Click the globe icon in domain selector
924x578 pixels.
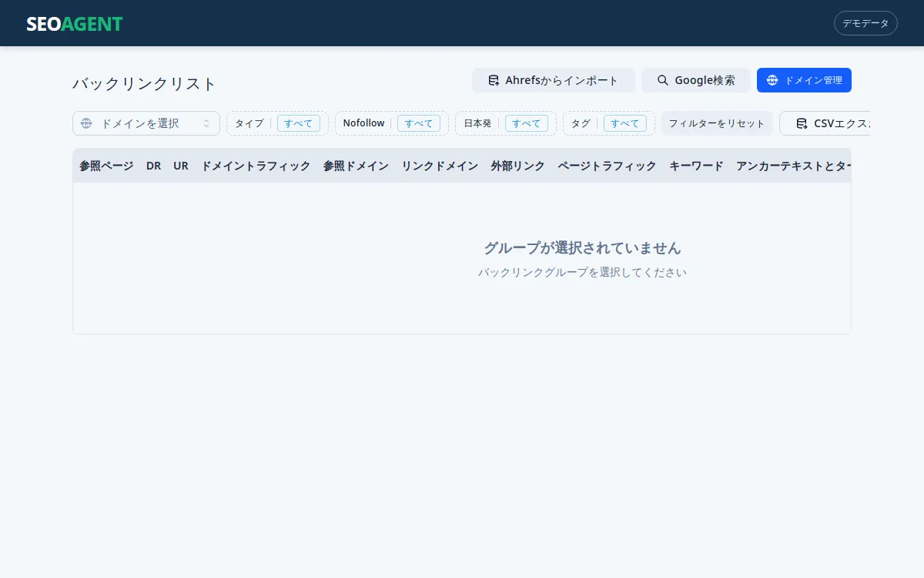click(x=86, y=123)
